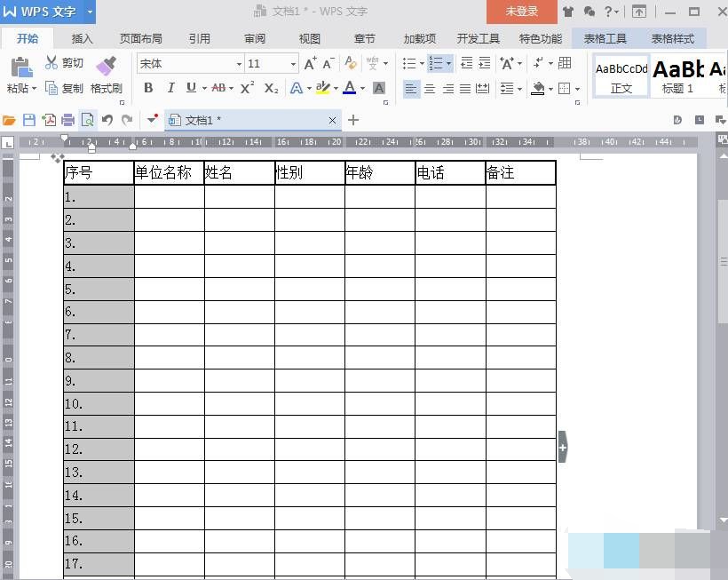
Task: Toggle italic formatting
Action: (170, 88)
